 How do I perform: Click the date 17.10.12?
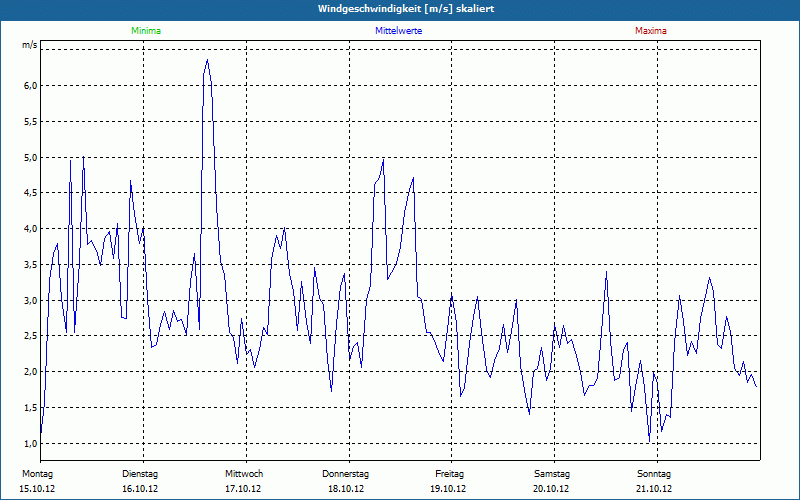(243, 489)
